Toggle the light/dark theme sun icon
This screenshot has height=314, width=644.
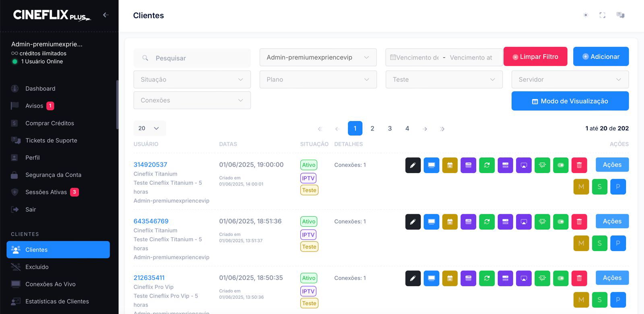[586, 15]
